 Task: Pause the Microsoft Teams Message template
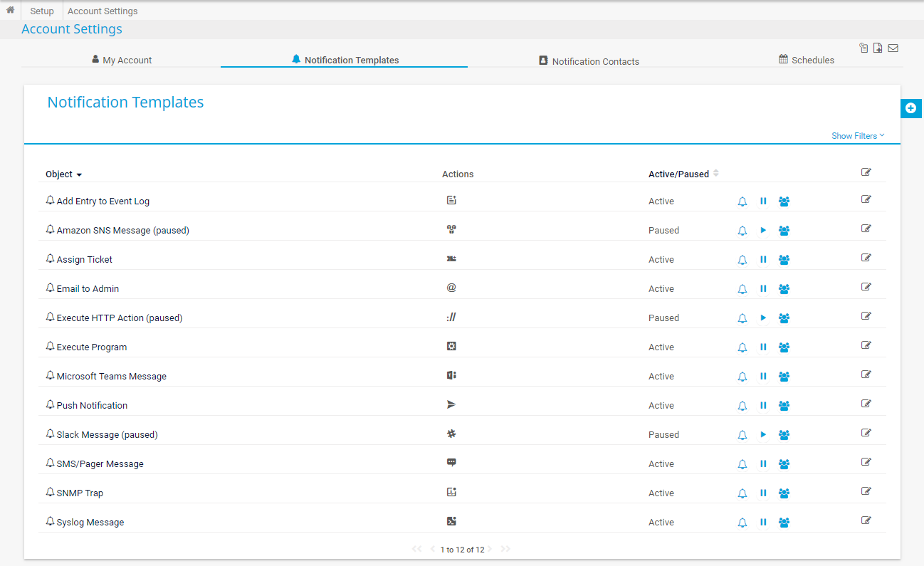(x=763, y=376)
